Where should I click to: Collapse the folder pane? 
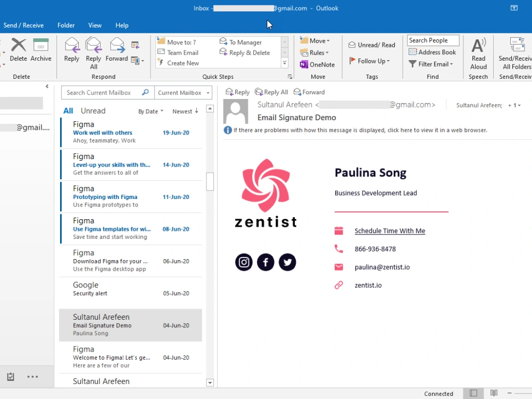click(x=47, y=87)
